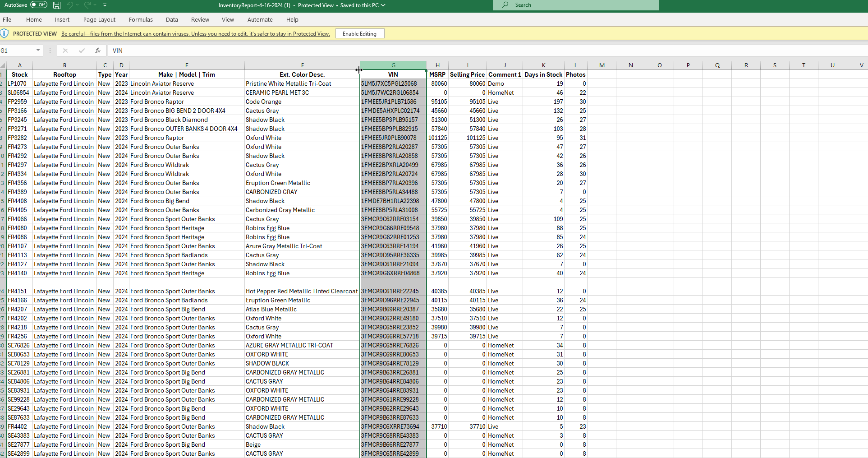
Task: Select the View tab
Action: tap(228, 19)
